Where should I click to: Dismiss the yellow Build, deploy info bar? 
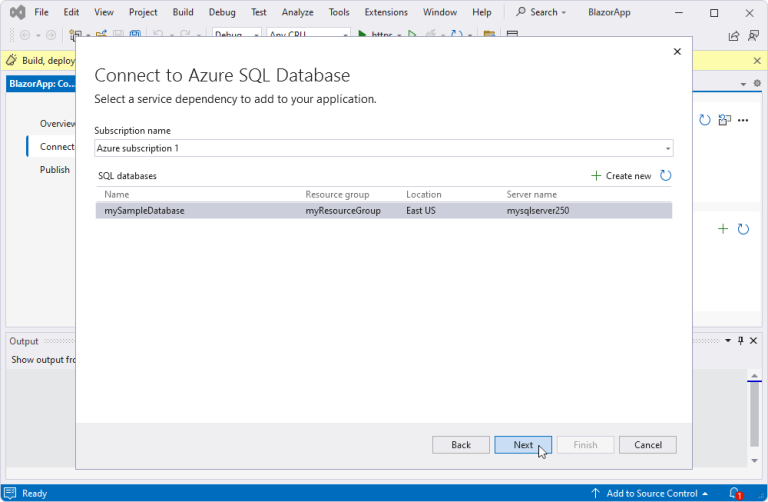[x=757, y=61]
